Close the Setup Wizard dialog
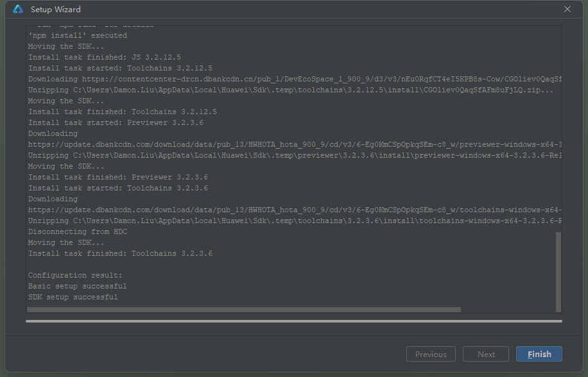The height and width of the screenshot is (377, 588). coord(567,9)
